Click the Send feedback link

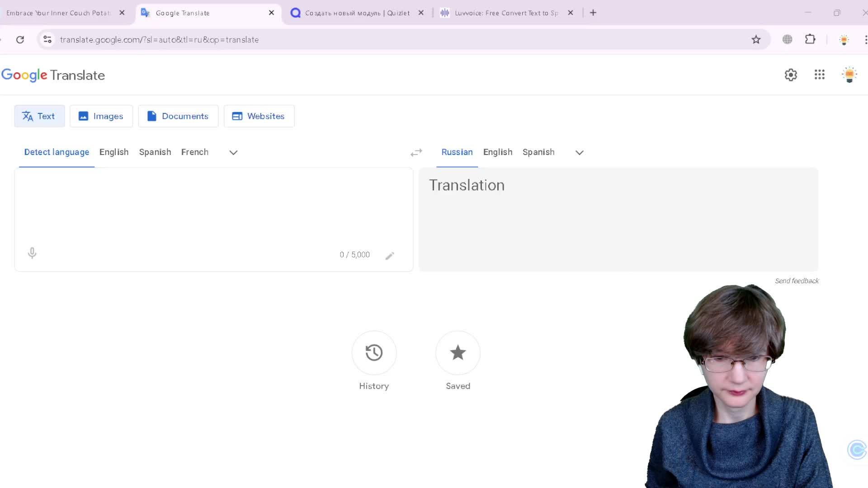[x=797, y=281]
